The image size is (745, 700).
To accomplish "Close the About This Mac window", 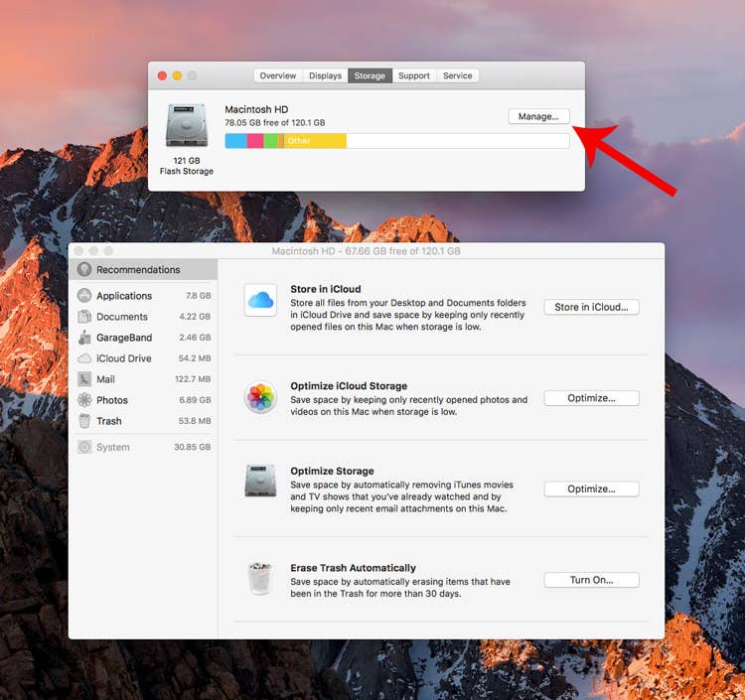I will pyautogui.click(x=162, y=75).
